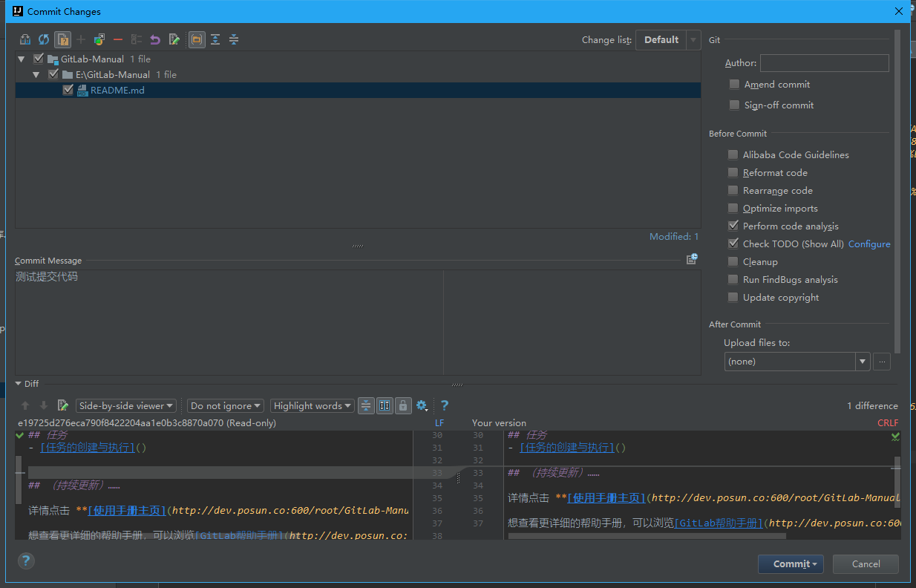
Task: Toggle synchronize scrolling icon in diff
Action: point(385,405)
